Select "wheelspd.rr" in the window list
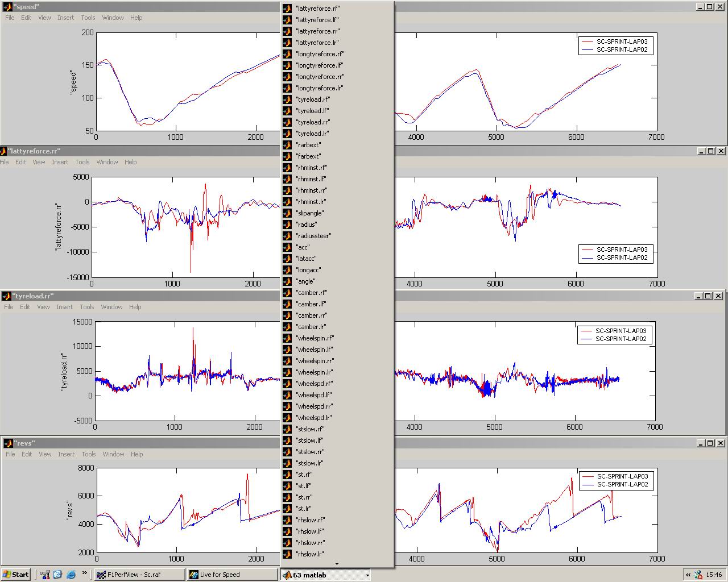 coord(337,406)
